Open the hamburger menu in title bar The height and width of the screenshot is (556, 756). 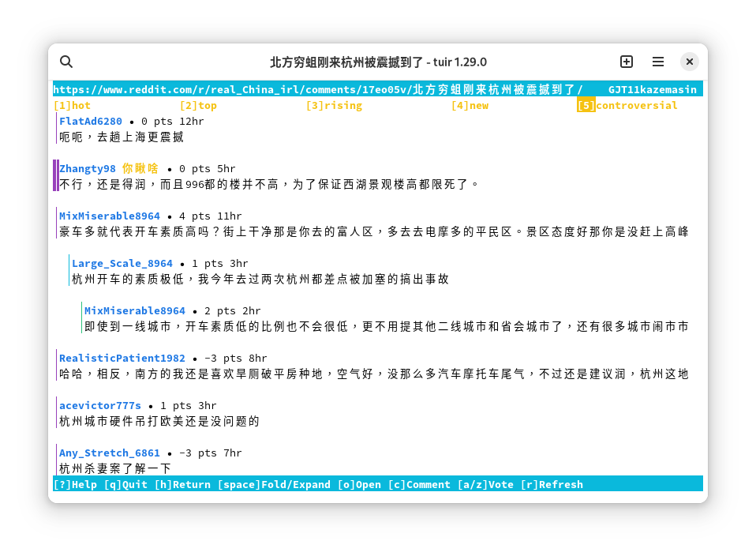[x=658, y=62]
